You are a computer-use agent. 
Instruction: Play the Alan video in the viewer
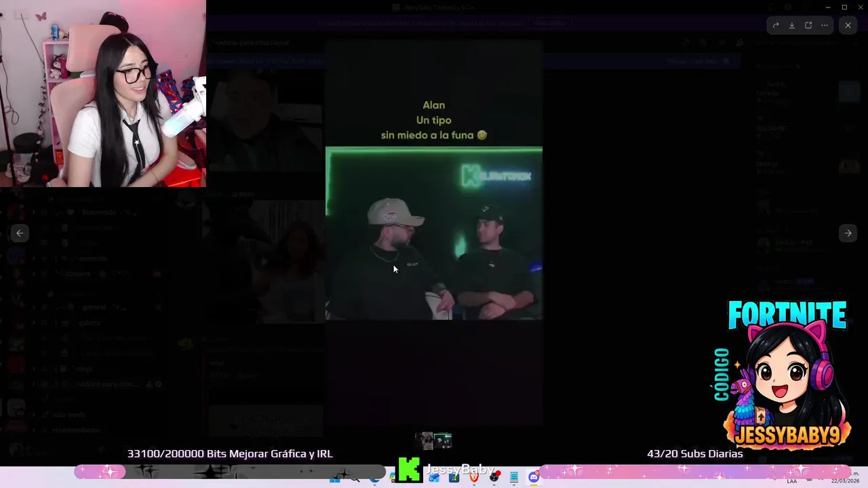(434, 232)
